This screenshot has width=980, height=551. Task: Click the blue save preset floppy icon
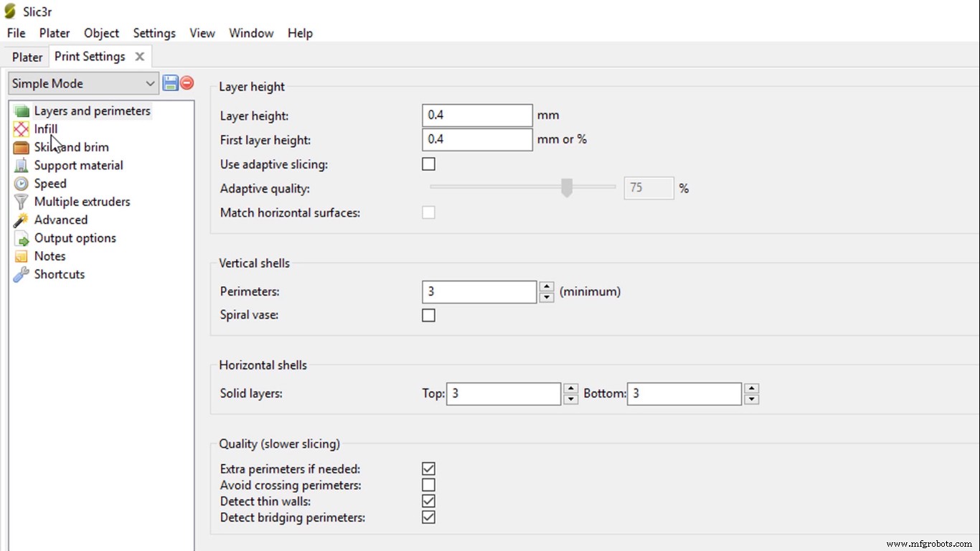pos(171,83)
